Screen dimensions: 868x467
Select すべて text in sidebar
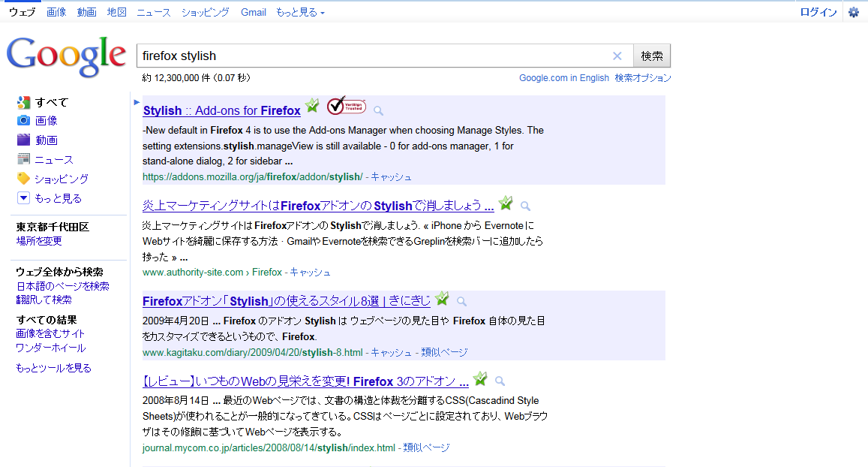pos(52,103)
